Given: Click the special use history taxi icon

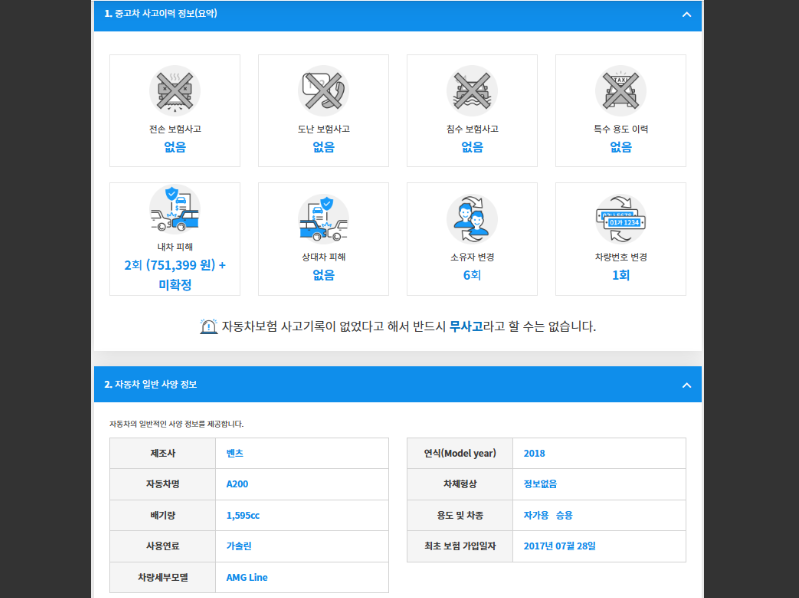Looking at the screenshot, I should click(620, 90).
